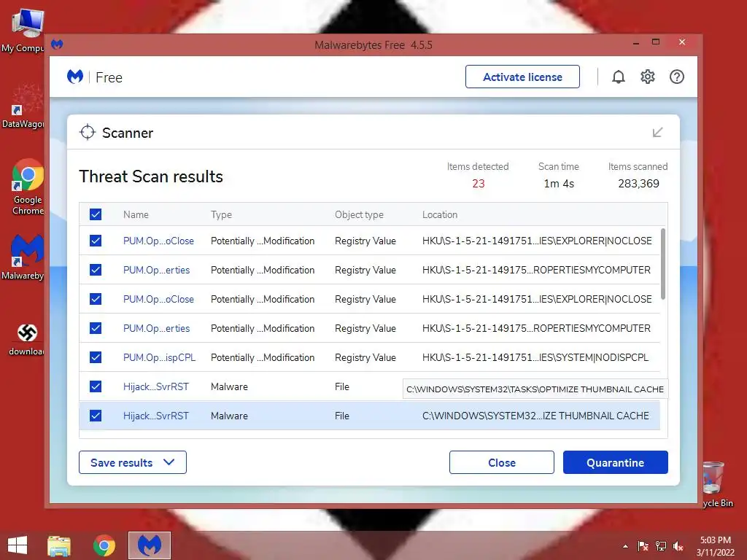This screenshot has height=560, width=747.
Task: Open the Windows Start button
Action: pyautogui.click(x=18, y=545)
